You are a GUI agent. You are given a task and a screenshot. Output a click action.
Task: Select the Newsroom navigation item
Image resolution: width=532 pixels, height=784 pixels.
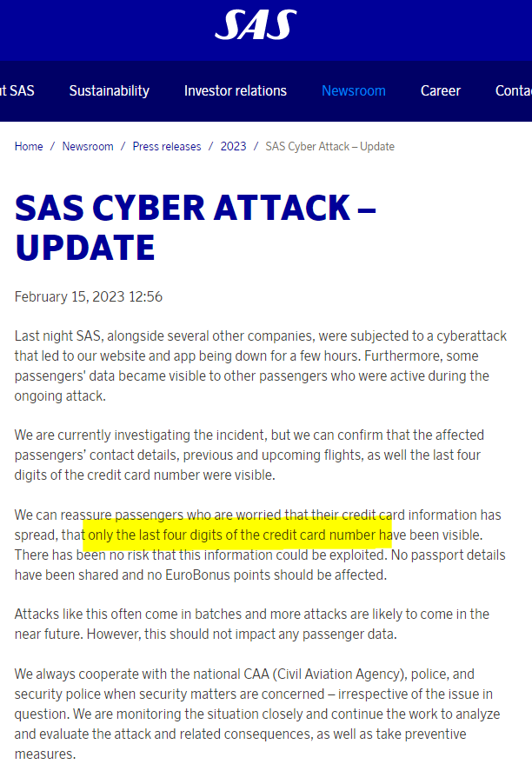point(354,91)
